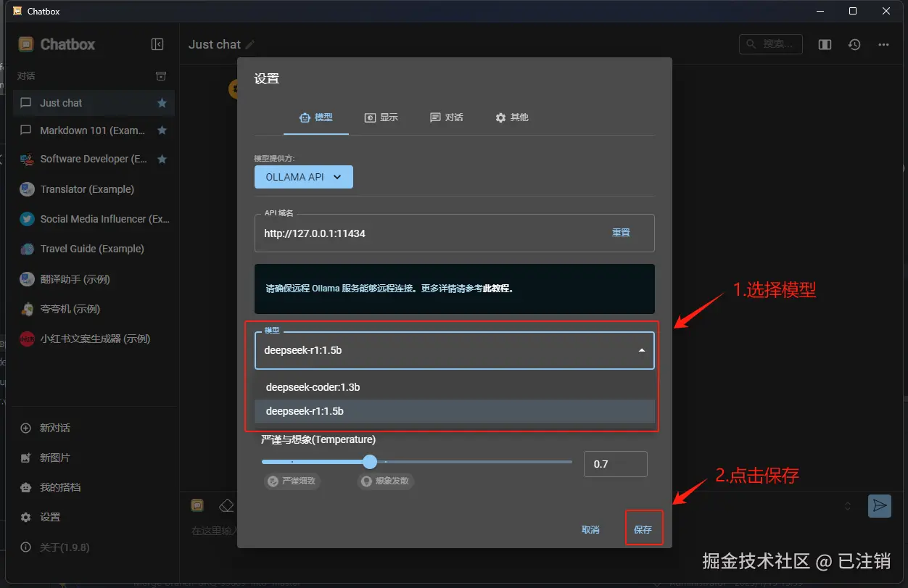
Task: Adjust the Temperature slider handle
Action: pos(370,462)
